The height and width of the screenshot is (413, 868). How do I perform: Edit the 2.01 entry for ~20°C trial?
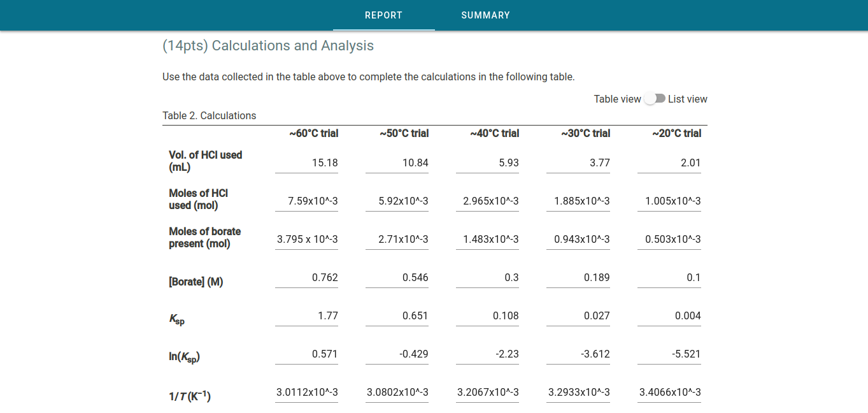(669, 163)
